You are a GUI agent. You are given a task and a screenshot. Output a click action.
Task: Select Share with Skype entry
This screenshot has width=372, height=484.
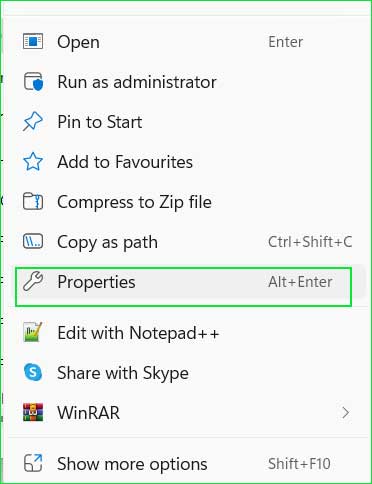[x=184, y=373]
